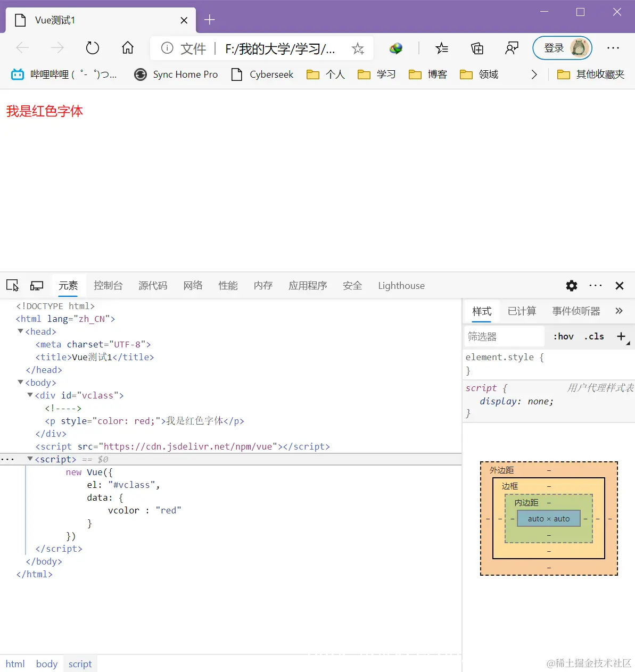The height and width of the screenshot is (672, 635).
Task: Switch to the 元素 tab
Action: (68, 286)
